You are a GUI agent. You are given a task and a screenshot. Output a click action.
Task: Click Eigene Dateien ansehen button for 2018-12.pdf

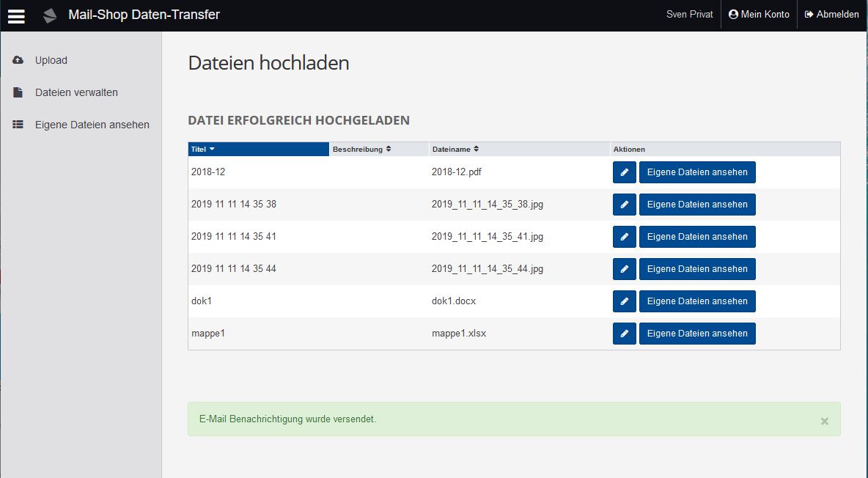tap(696, 172)
